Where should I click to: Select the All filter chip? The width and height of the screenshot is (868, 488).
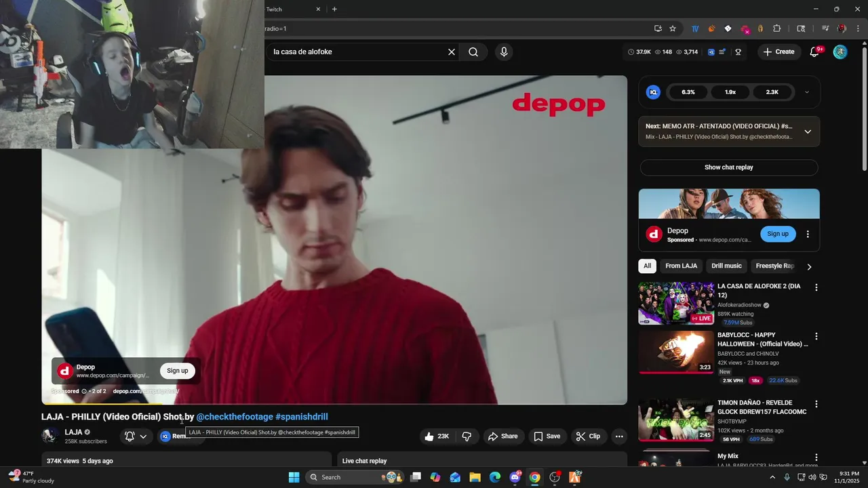pyautogui.click(x=648, y=266)
